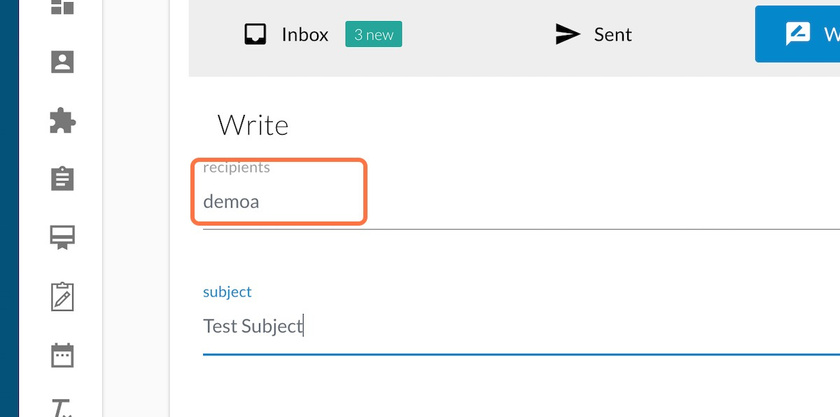Viewport: 840px width, 417px height.
Task: Switch to the Sent tab
Action: click(x=593, y=34)
